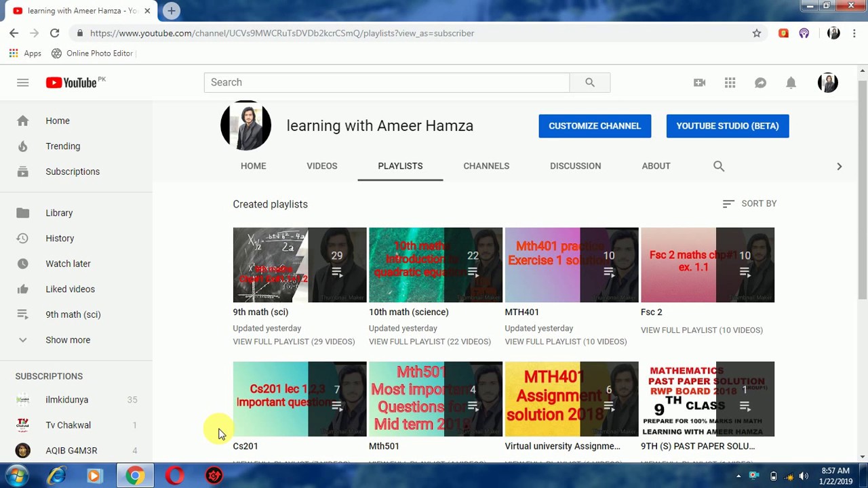The width and height of the screenshot is (868, 488).
Task: Click the volume speaker tray icon
Action: tap(804, 476)
